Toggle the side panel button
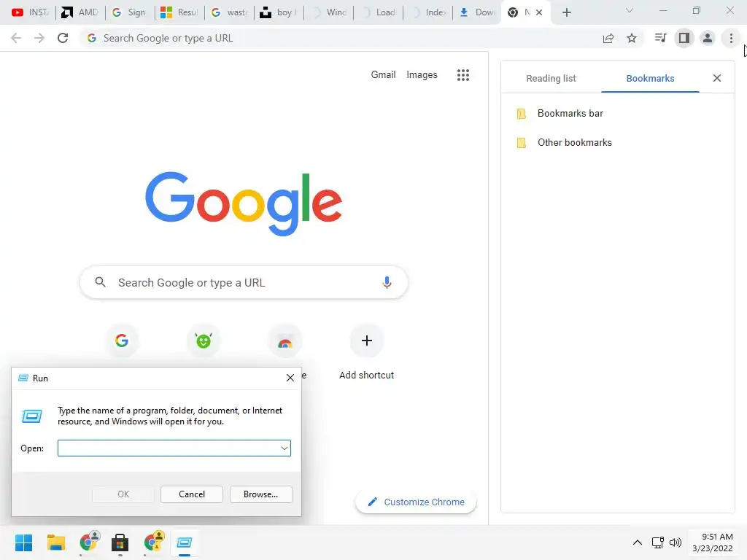 (684, 38)
